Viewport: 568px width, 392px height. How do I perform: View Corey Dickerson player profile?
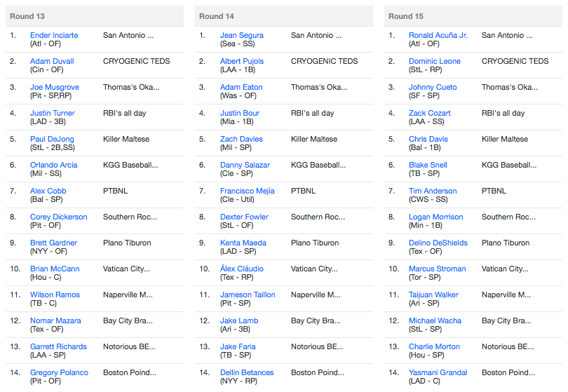(59, 217)
